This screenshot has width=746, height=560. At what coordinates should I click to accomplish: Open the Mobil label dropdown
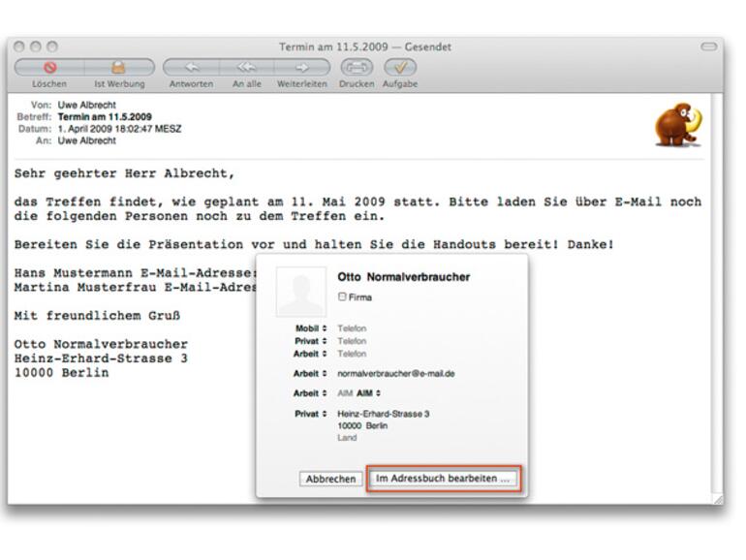point(311,328)
